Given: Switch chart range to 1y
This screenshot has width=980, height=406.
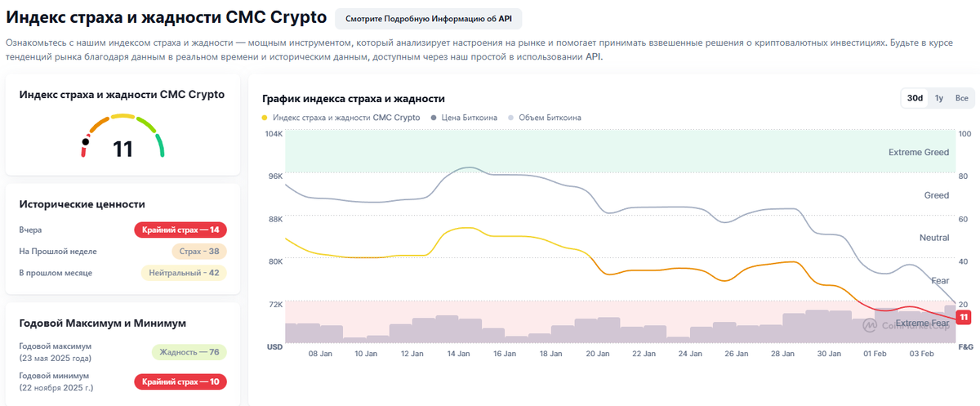Looking at the screenshot, I should pyautogui.click(x=939, y=98).
